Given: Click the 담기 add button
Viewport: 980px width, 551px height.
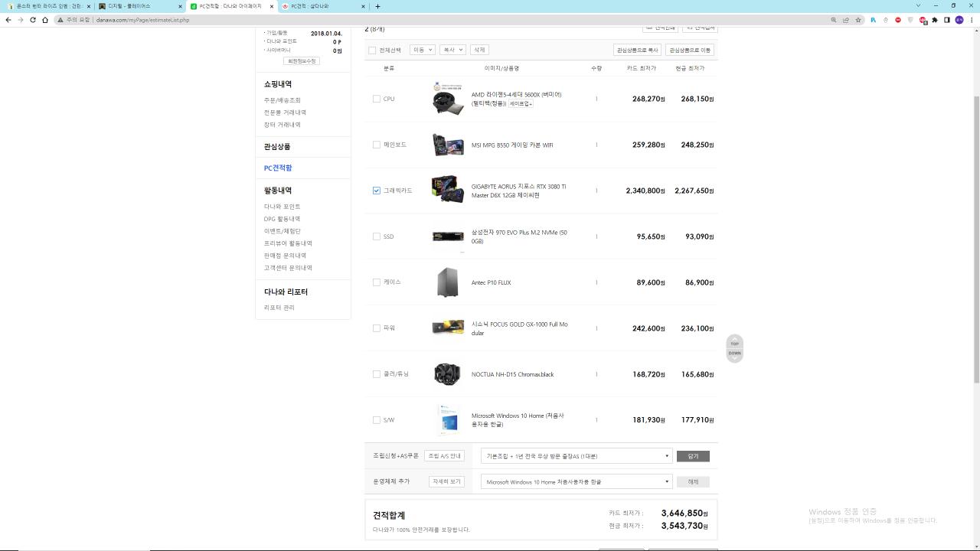Looking at the screenshot, I should [x=693, y=456].
